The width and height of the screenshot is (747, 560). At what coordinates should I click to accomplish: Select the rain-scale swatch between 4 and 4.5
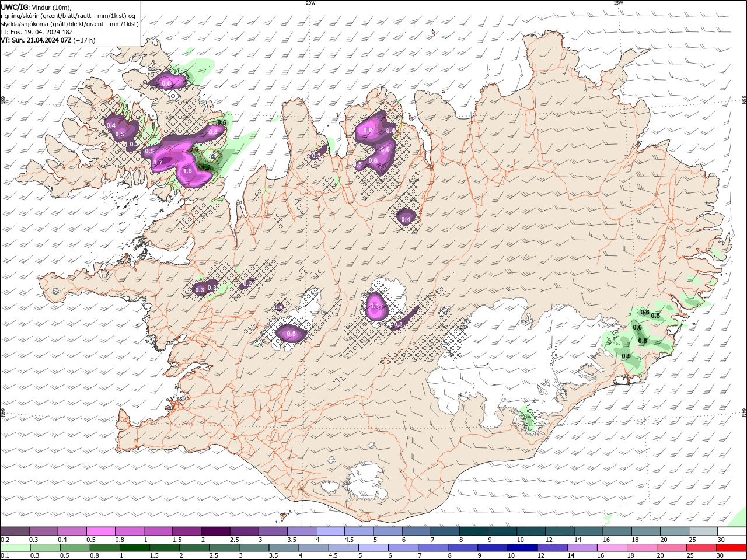313,548
